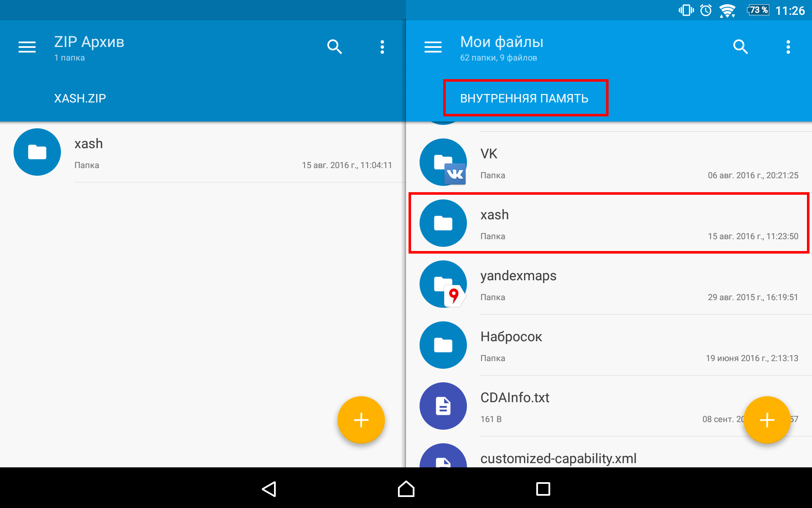Select the XASH.ZIP breadcrumb tab

pos(80,98)
